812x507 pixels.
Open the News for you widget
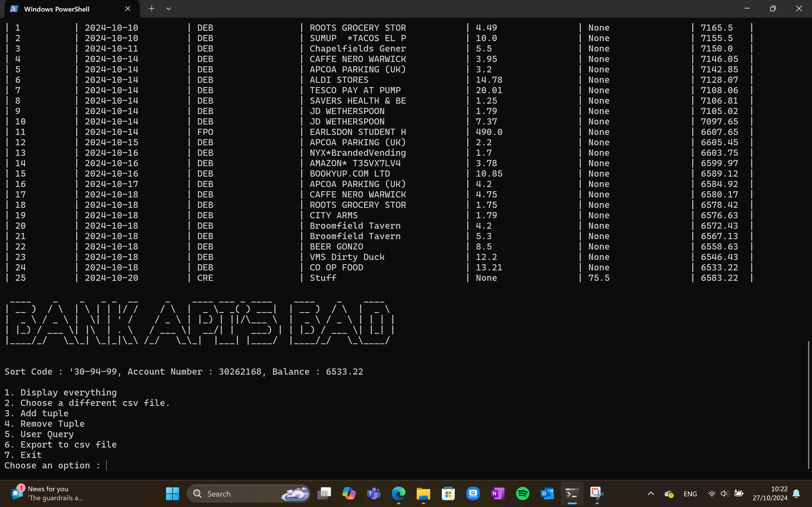pos(47,493)
